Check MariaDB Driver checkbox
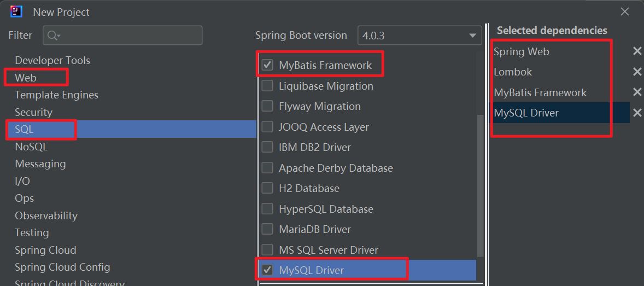 pyautogui.click(x=267, y=229)
